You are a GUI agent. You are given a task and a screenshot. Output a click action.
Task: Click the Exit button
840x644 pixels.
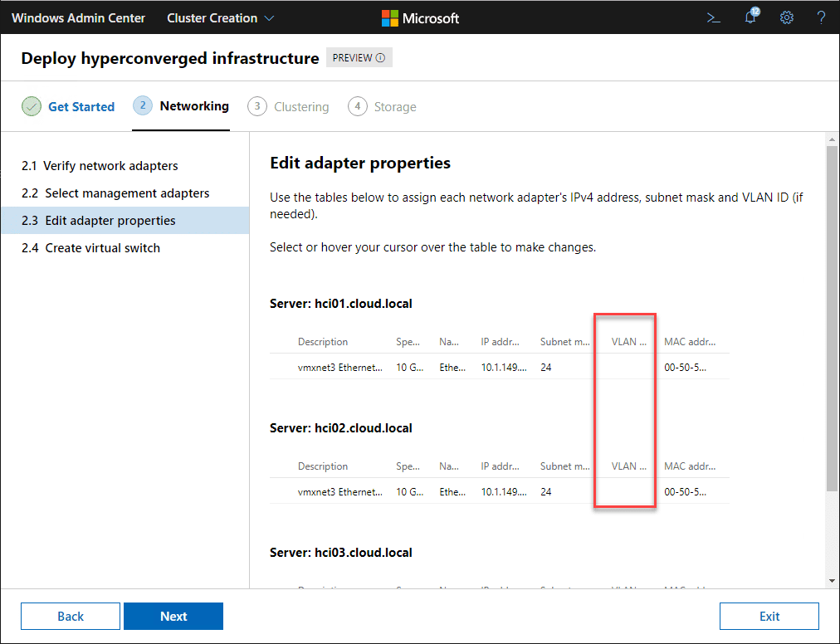[x=769, y=616]
